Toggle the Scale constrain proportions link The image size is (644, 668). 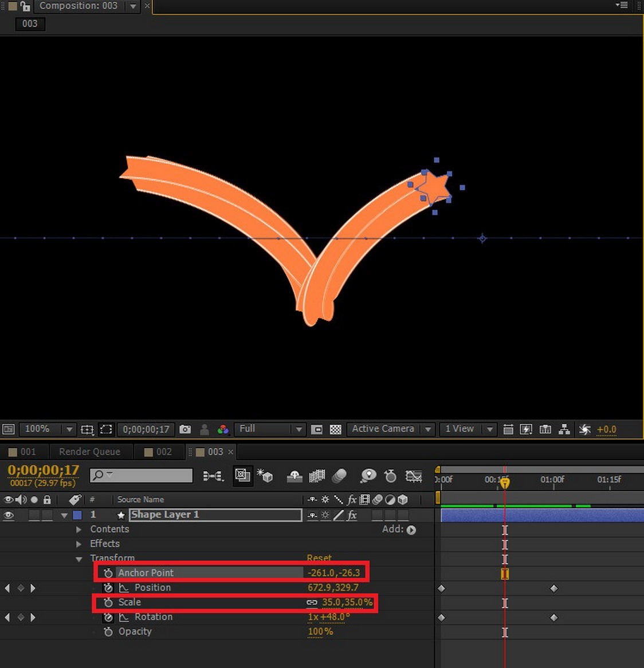[x=312, y=603]
